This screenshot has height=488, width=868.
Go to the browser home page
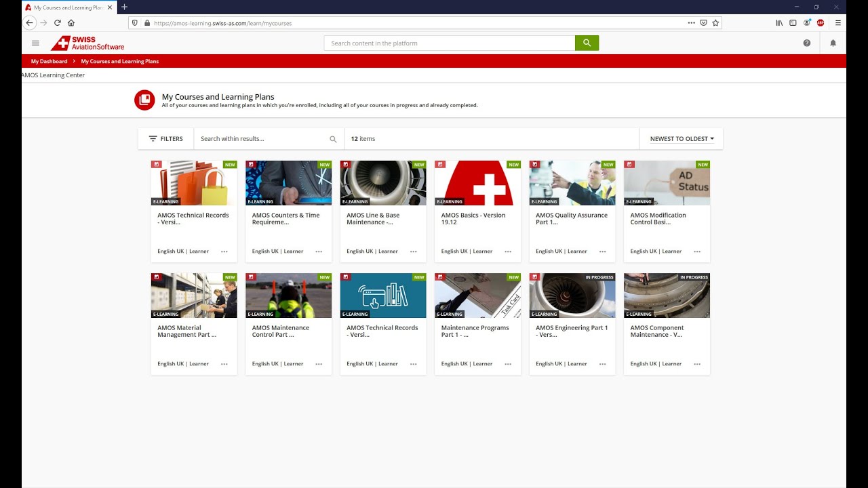coord(71,22)
